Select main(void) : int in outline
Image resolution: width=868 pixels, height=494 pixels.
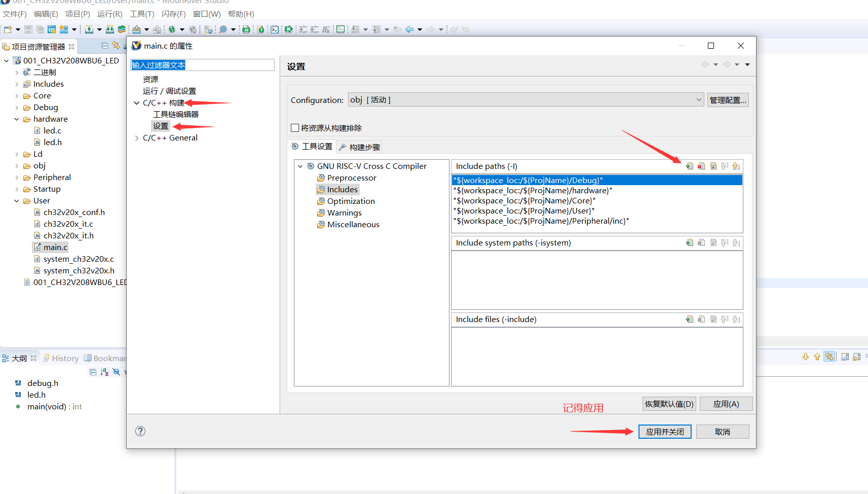pos(54,407)
